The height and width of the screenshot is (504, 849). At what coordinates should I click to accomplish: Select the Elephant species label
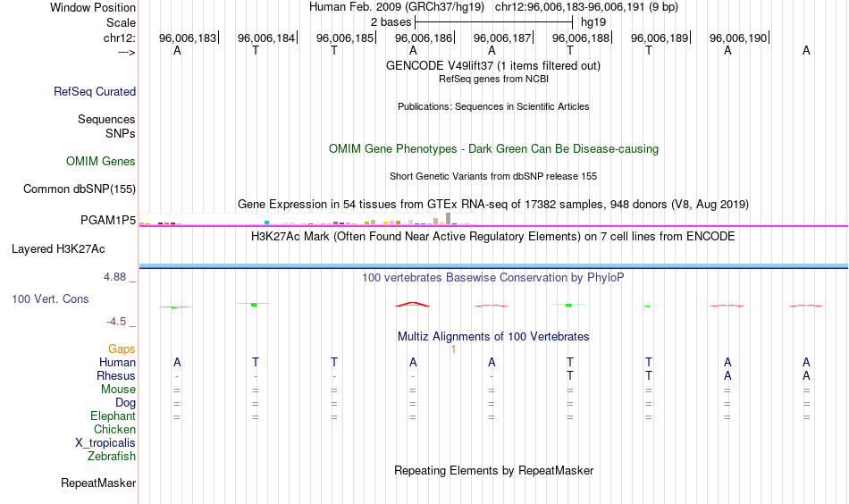coord(113,416)
